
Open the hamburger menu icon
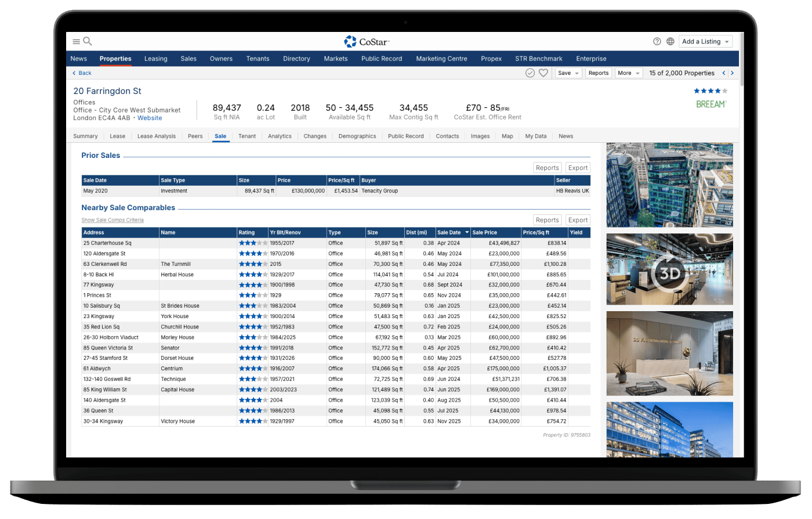click(x=76, y=41)
